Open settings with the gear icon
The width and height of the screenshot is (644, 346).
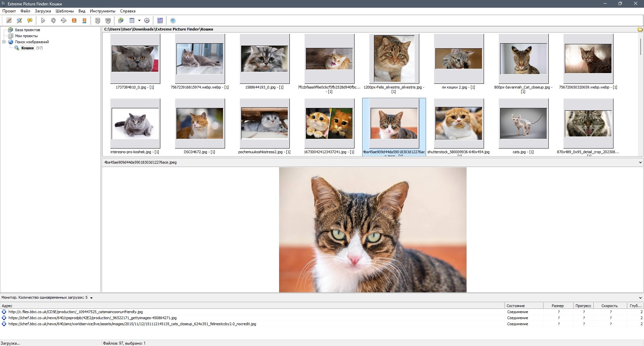click(x=147, y=20)
